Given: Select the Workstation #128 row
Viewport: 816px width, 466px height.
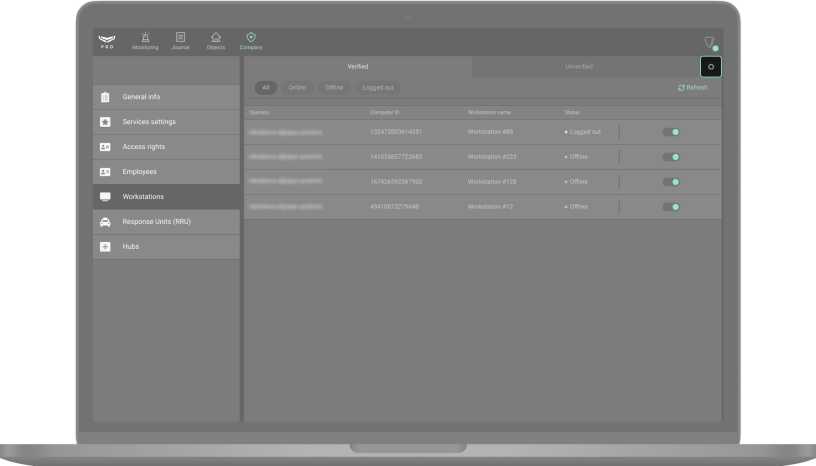Looking at the screenshot, I should [490, 182].
